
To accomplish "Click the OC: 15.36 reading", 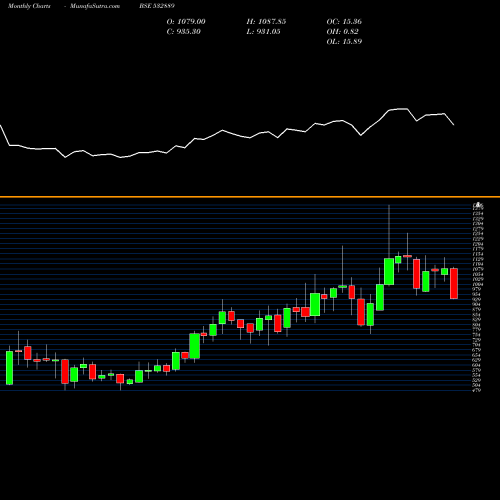I will pos(344,22).
